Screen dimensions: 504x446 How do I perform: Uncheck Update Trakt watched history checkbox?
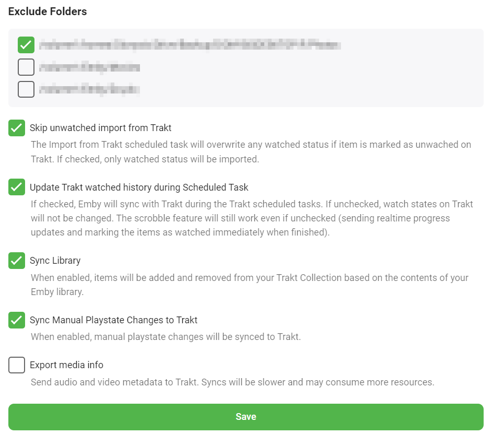(x=17, y=187)
